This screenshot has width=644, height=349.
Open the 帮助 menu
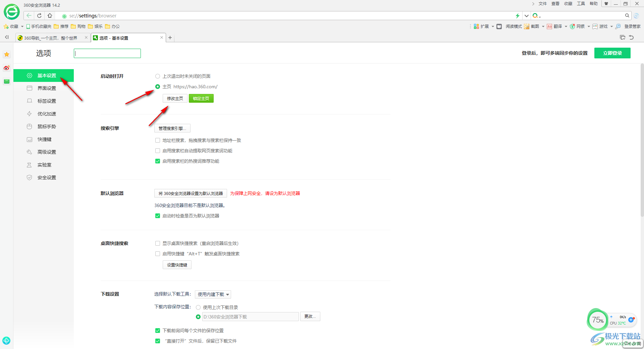(594, 4)
